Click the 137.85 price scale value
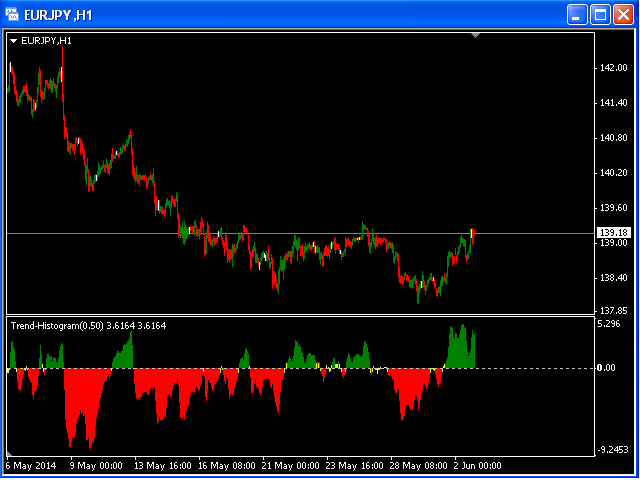The image size is (640, 480). point(613,311)
